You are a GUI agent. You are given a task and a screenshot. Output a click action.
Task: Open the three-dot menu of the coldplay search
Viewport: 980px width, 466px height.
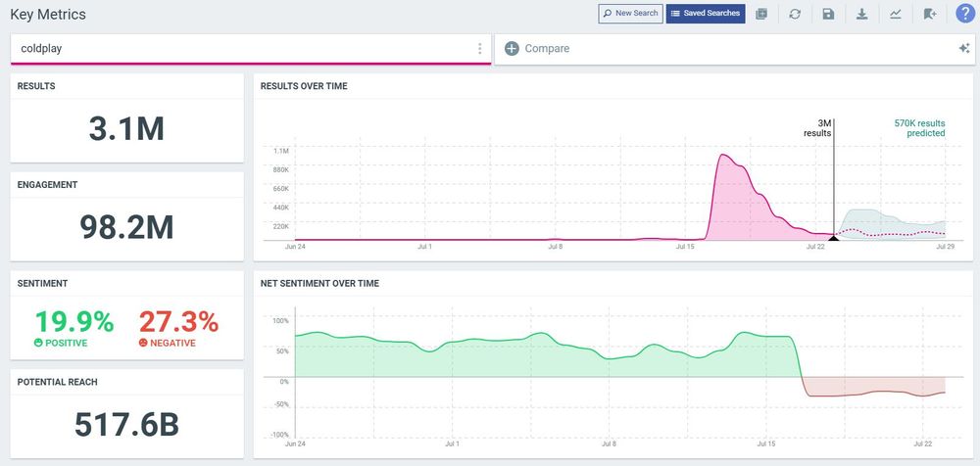tap(479, 49)
